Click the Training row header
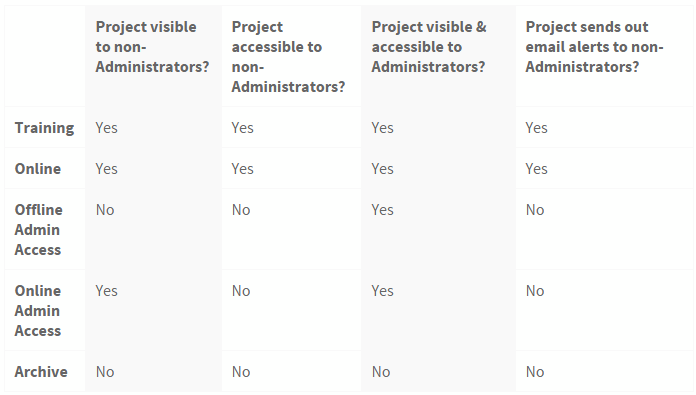696x395 pixels. [x=44, y=128]
